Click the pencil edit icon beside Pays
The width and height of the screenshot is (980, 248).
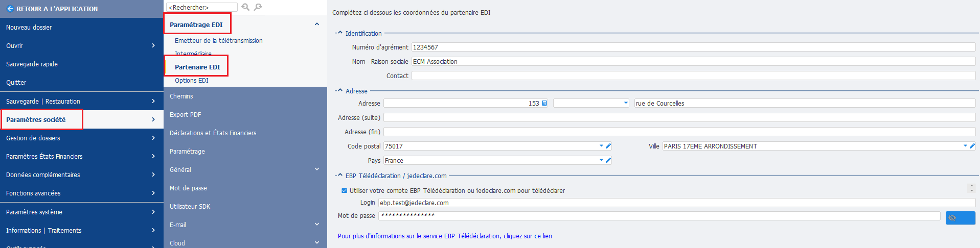608,160
